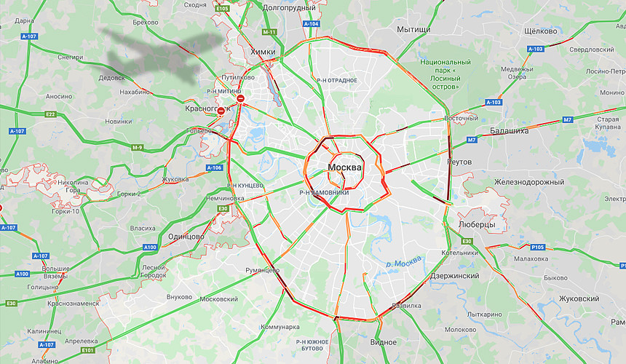Select the M-11 highway shield
This screenshot has height=364, width=626.
269,32
